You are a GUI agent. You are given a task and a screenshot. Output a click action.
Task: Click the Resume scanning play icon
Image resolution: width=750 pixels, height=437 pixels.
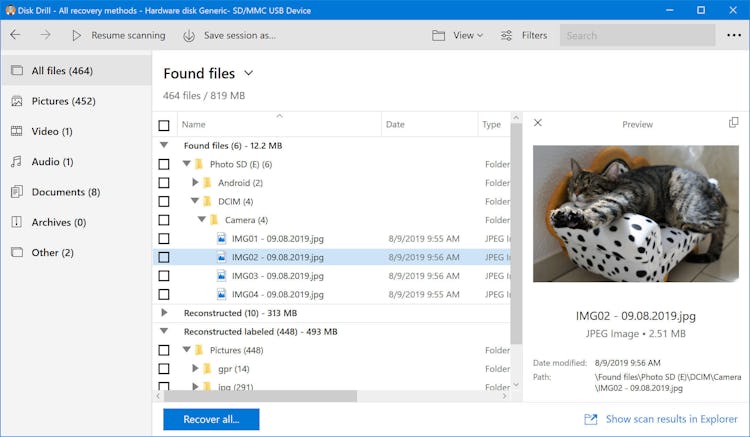(x=76, y=35)
